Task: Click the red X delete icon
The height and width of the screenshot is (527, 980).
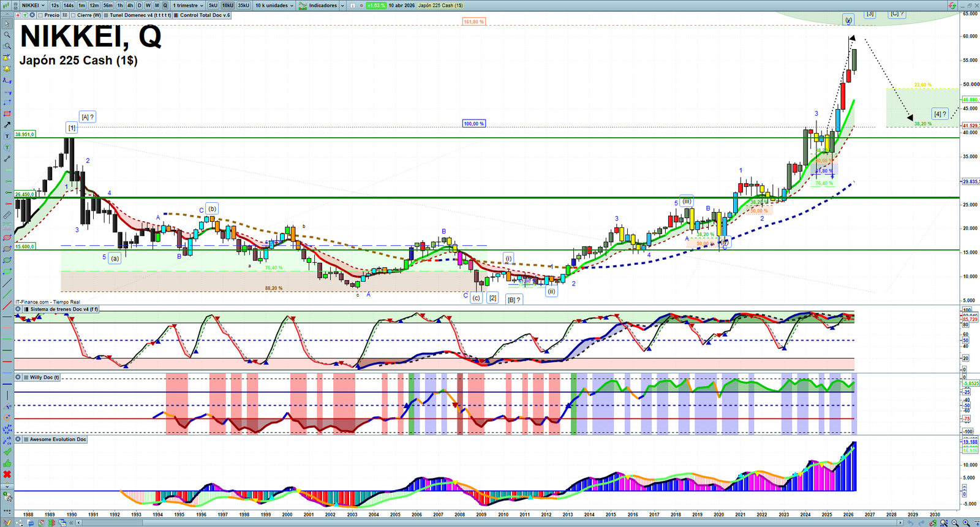Action: (x=7, y=474)
